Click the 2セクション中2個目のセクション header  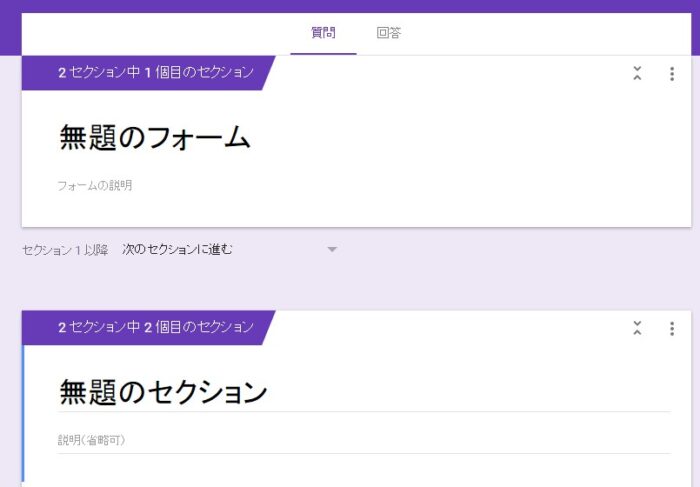pos(148,328)
